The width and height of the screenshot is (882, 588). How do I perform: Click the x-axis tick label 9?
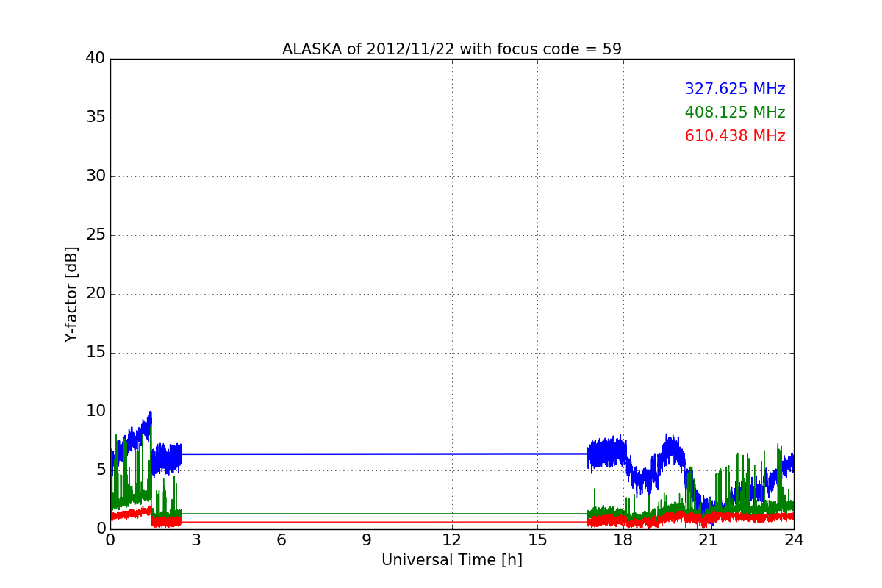point(367,539)
